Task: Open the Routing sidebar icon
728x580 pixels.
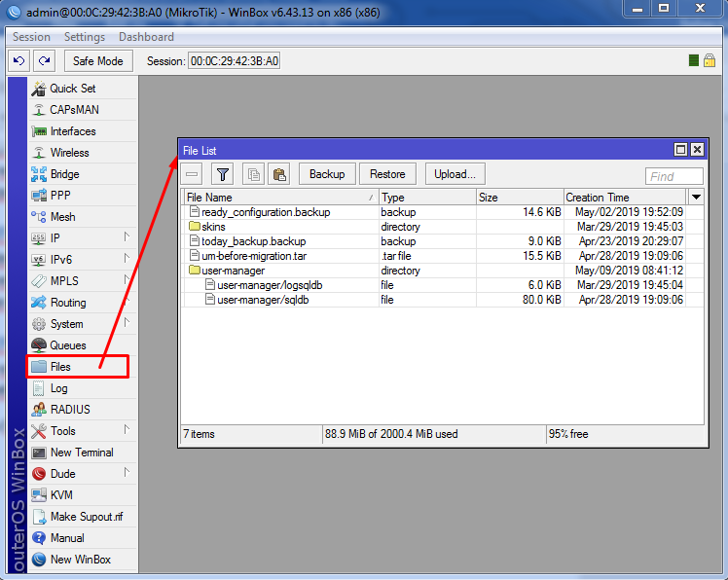Action: coord(39,303)
